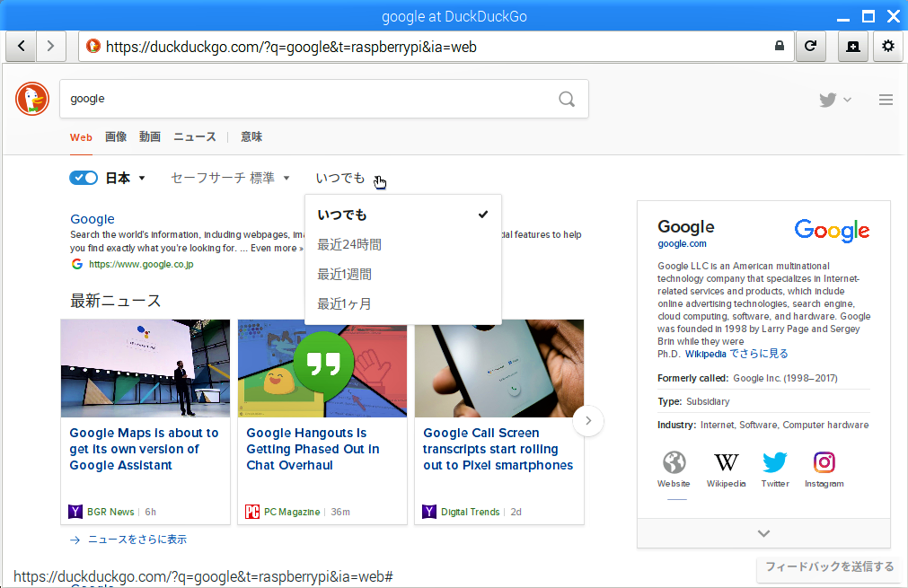Screen dimensions: 908x588
Task: Open the google.com link in the info panel
Action: (x=683, y=243)
